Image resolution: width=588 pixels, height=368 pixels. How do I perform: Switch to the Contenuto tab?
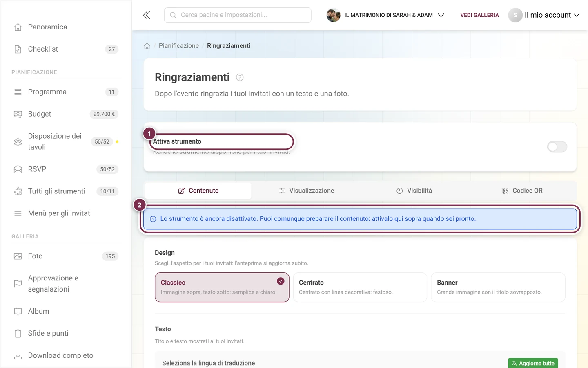pos(198,191)
